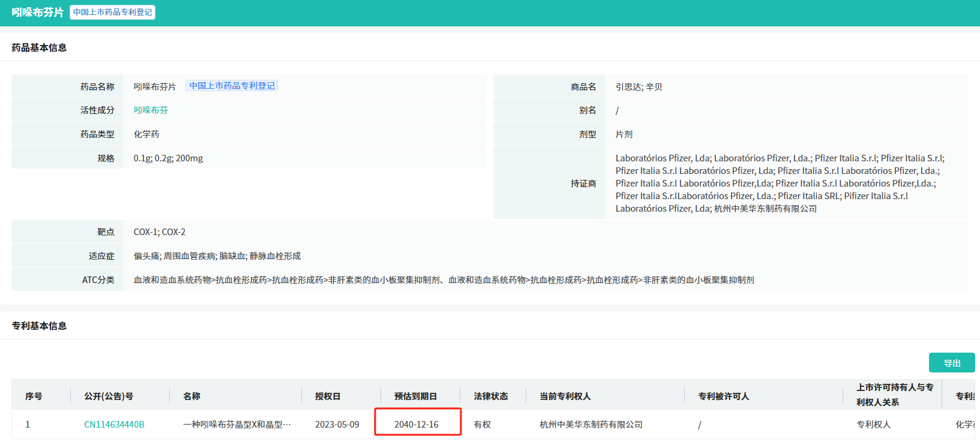Click the blue 中国上市药品专利登记 tag beside drug name
980x448 pixels.
(x=232, y=86)
